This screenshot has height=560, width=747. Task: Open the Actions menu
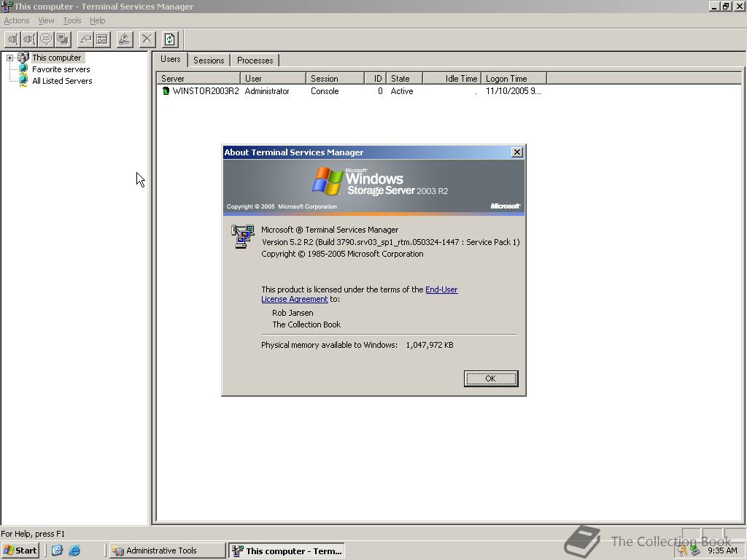(x=17, y=20)
